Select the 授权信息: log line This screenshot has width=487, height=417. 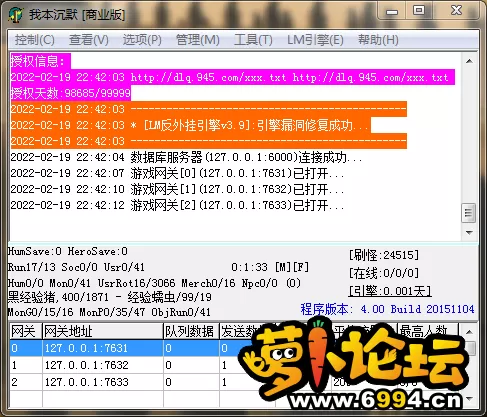[41, 61]
